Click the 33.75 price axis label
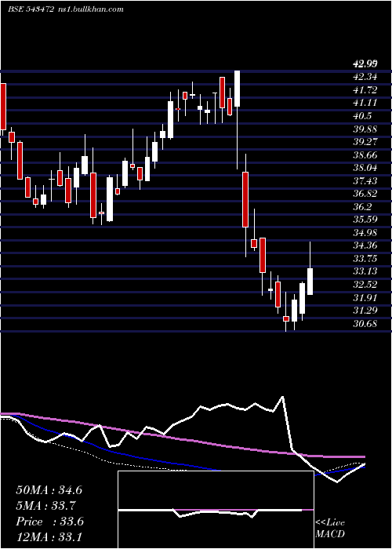The height and width of the screenshot is (549, 392). (x=365, y=259)
